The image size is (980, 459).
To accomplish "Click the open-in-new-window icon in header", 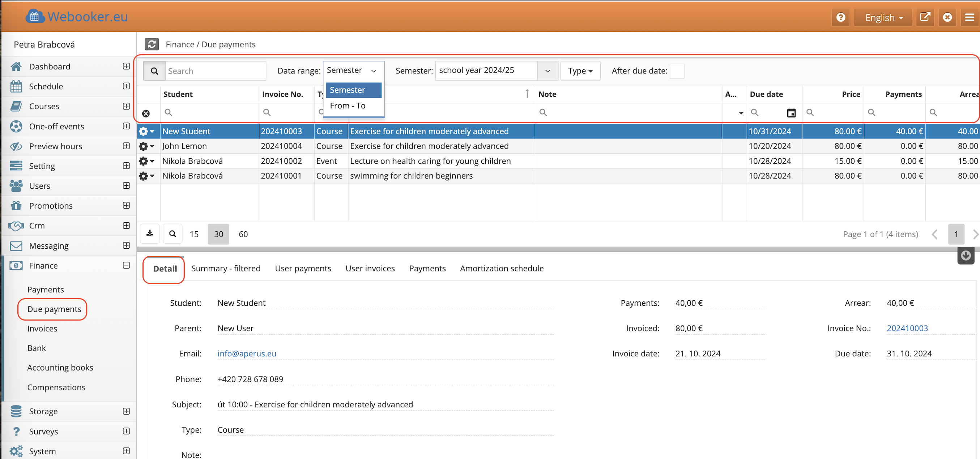I will click(924, 17).
